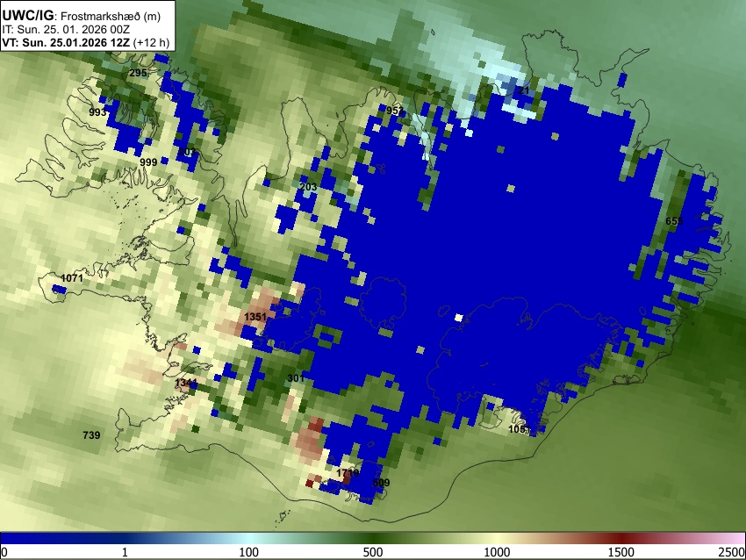Click the map value label 999
The image size is (746, 560).
tap(148, 162)
